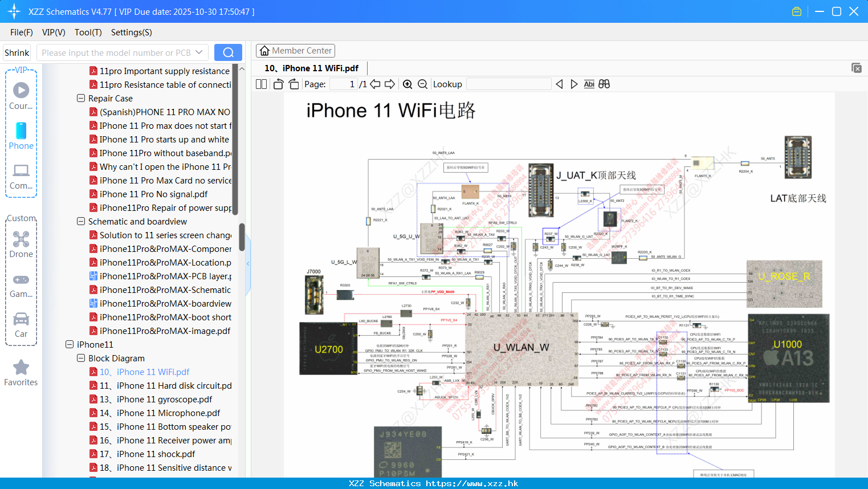Click the binoculars search icon

(604, 84)
